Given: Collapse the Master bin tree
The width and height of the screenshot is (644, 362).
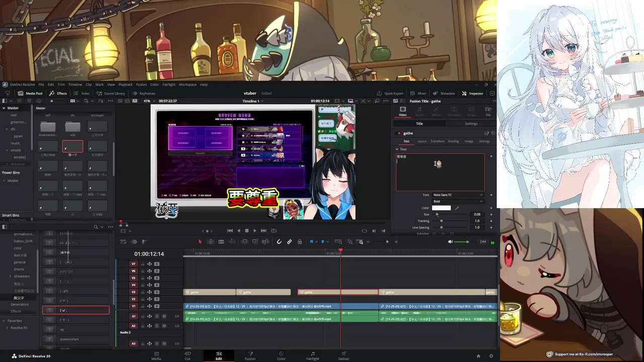Looking at the screenshot, I should tap(4, 108).
